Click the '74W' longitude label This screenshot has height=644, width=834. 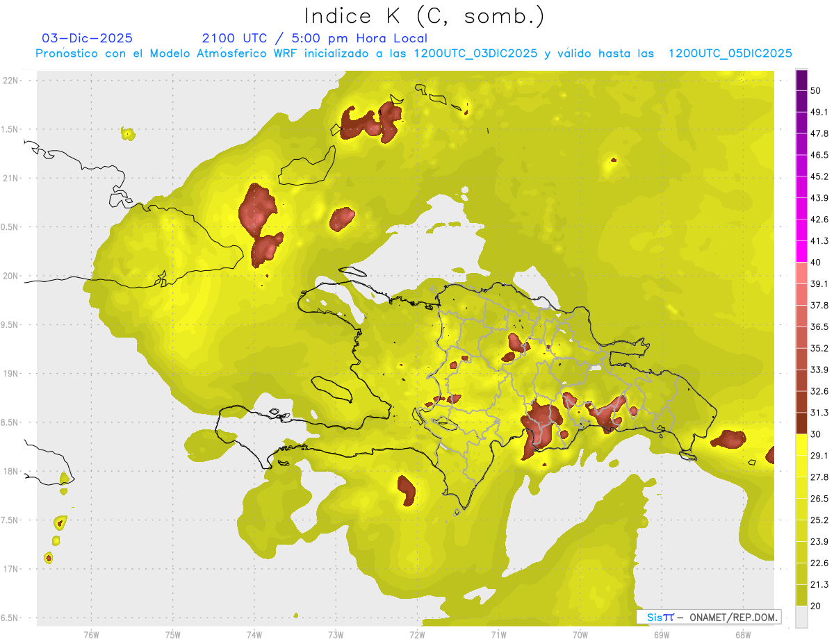coord(254,634)
